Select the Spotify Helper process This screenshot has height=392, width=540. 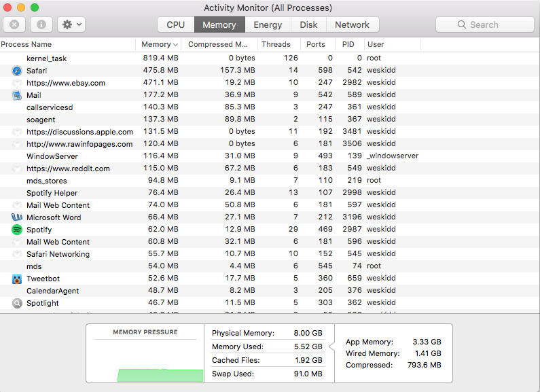(x=270, y=193)
